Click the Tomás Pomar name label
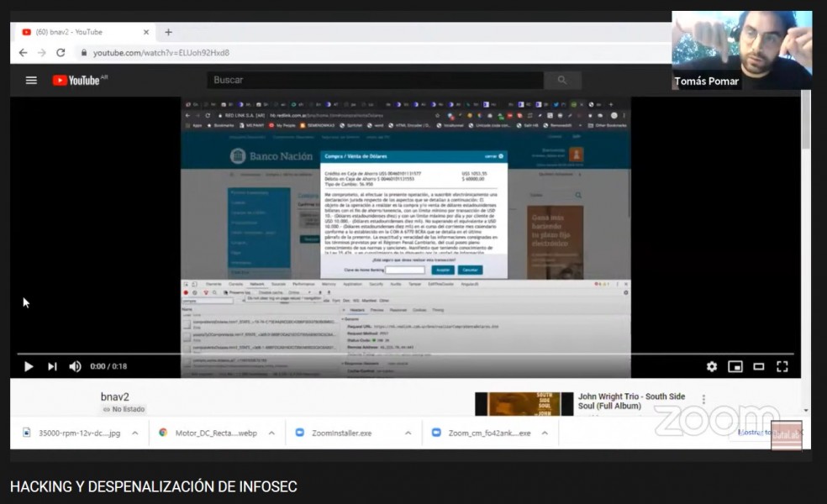Screen dimensions: 827x504 (706, 81)
